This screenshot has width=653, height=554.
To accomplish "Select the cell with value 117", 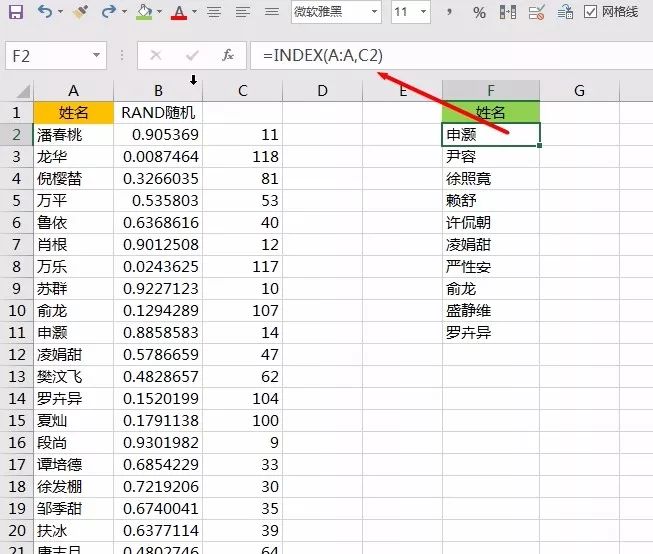I will [243, 267].
